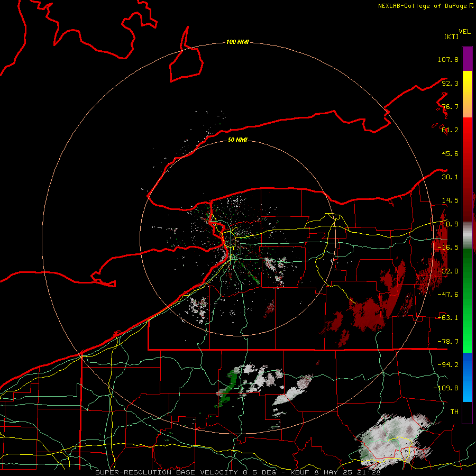476x476 pixels.
Task: Click the -47.6 velocity scale value
Action: coord(448,295)
